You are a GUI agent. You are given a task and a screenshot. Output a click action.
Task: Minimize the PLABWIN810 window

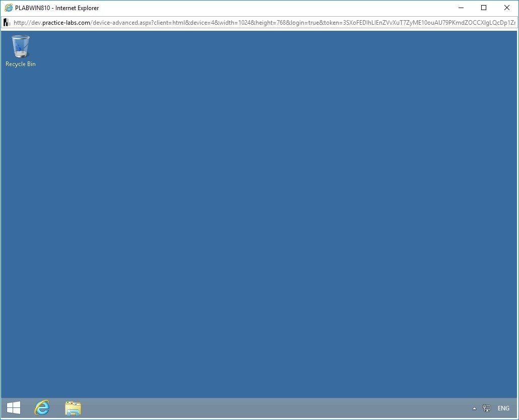tap(461, 8)
